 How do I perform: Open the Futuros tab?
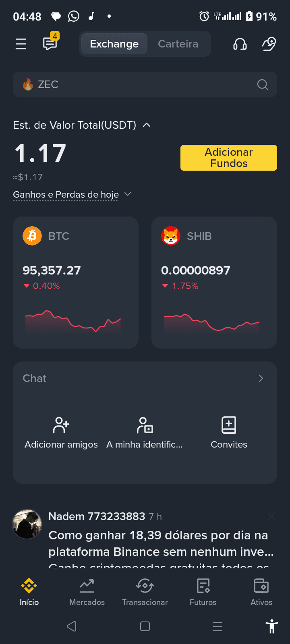tap(203, 592)
